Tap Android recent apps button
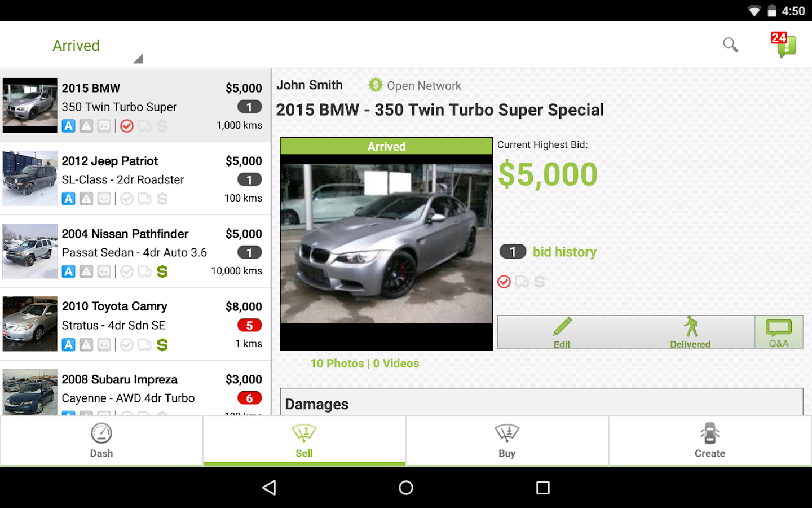This screenshot has width=812, height=508. (542, 488)
